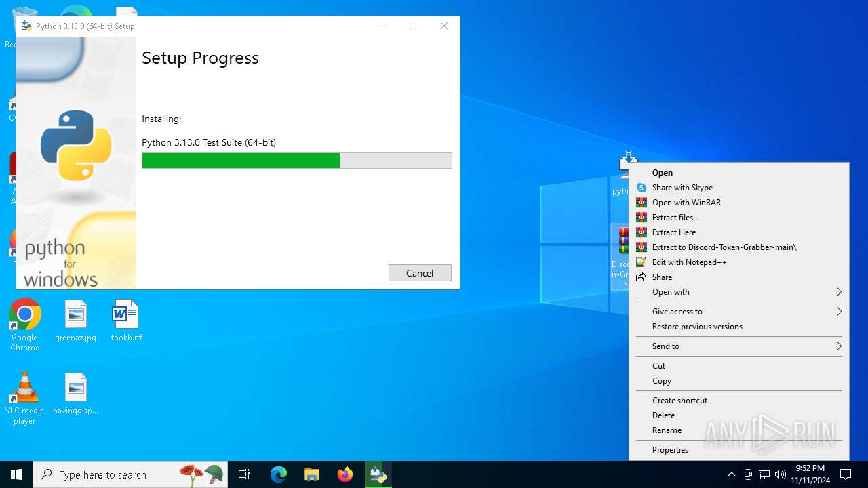The width and height of the screenshot is (868, 488).
Task: Click the network tray icon
Action: click(764, 474)
